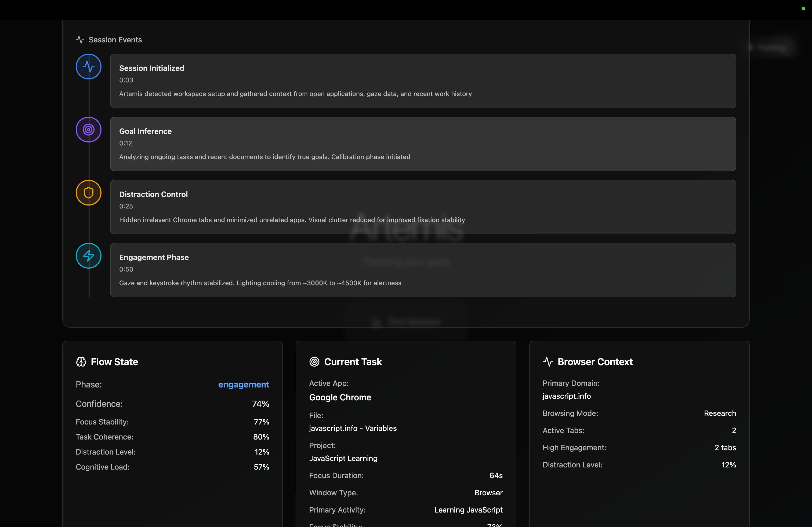Click the Goal Inference target icon
Screen dimensions: 812x527
88,130
